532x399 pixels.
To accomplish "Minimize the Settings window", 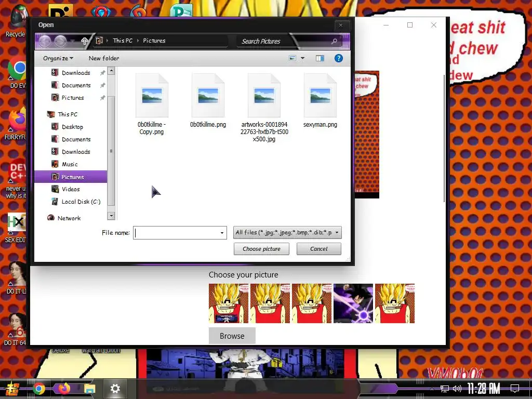I will (x=386, y=25).
